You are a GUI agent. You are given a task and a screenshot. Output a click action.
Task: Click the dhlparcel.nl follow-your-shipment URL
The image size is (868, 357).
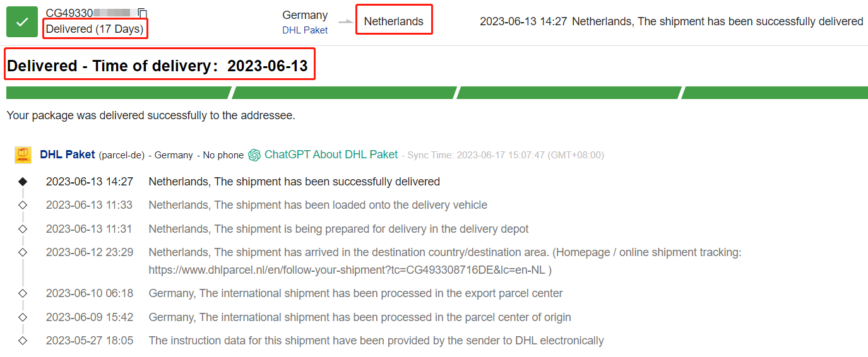[350, 270]
